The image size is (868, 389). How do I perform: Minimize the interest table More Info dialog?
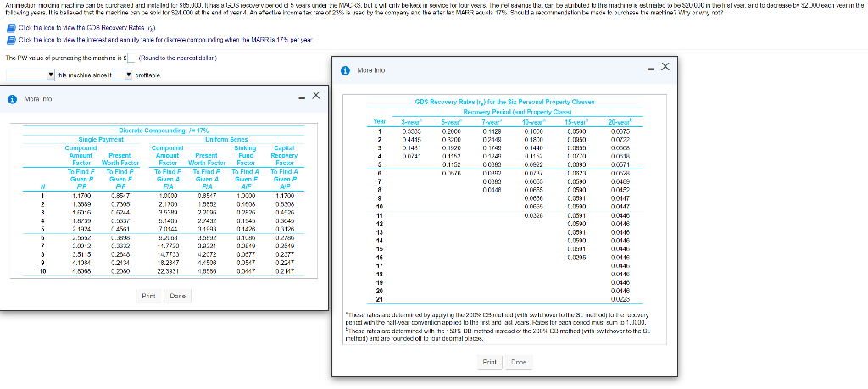click(x=302, y=99)
